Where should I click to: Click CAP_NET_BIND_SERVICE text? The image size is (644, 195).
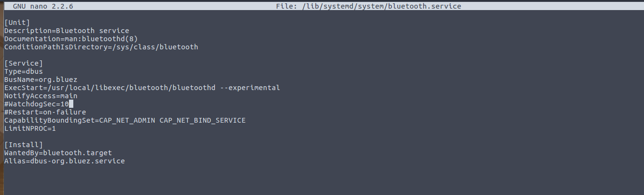[203, 120]
